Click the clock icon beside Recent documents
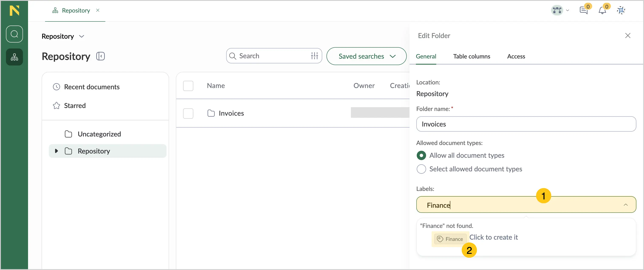 56,87
